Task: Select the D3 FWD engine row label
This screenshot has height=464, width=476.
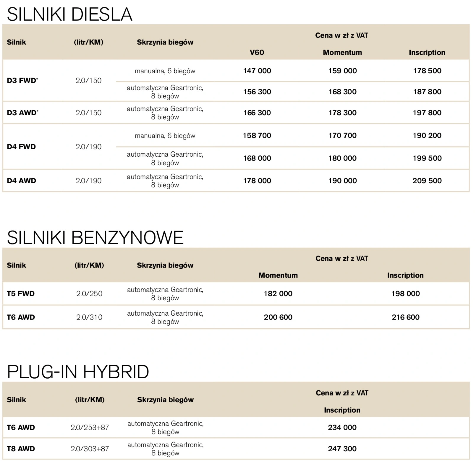Action: (x=22, y=80)
